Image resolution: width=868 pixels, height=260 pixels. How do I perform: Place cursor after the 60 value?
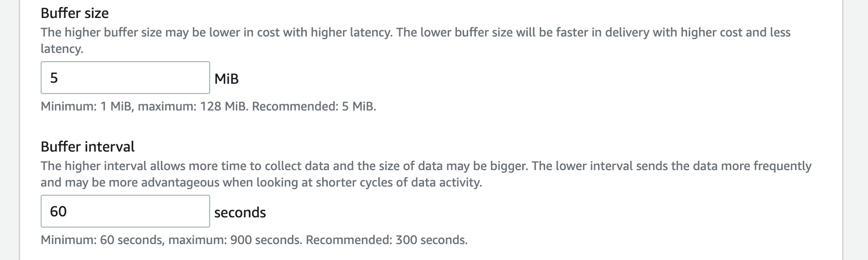[68, 211]
